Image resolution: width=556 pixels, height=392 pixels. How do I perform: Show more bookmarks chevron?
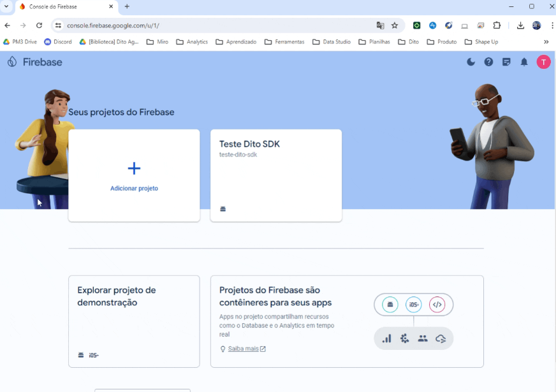[546, 42]
